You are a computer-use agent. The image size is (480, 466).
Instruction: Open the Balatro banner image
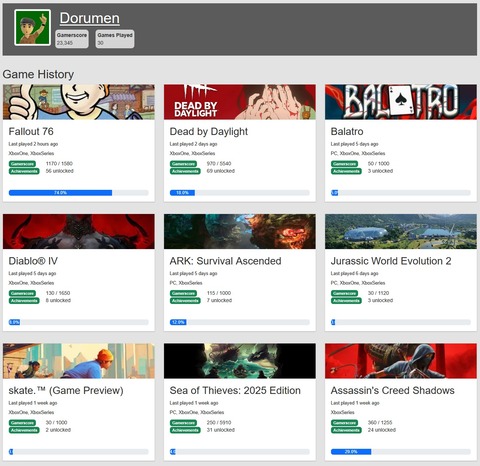401,102
